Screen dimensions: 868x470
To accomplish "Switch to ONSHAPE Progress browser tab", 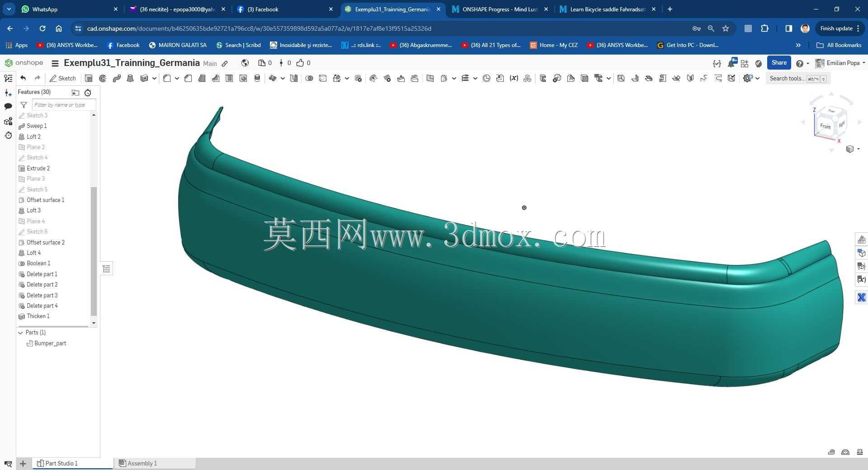I will click(500, 9).
